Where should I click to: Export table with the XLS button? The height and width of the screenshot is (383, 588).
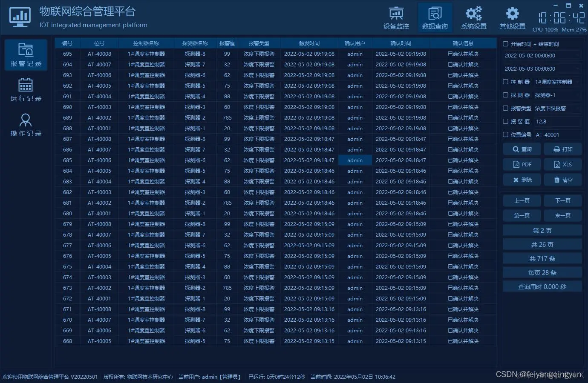pos(562,164)
